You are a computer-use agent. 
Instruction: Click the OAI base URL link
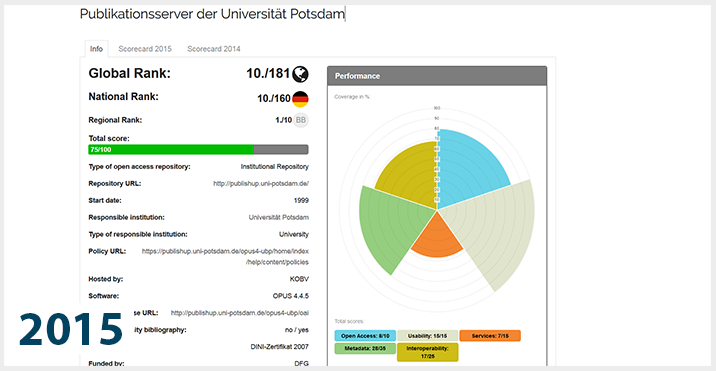240,313
